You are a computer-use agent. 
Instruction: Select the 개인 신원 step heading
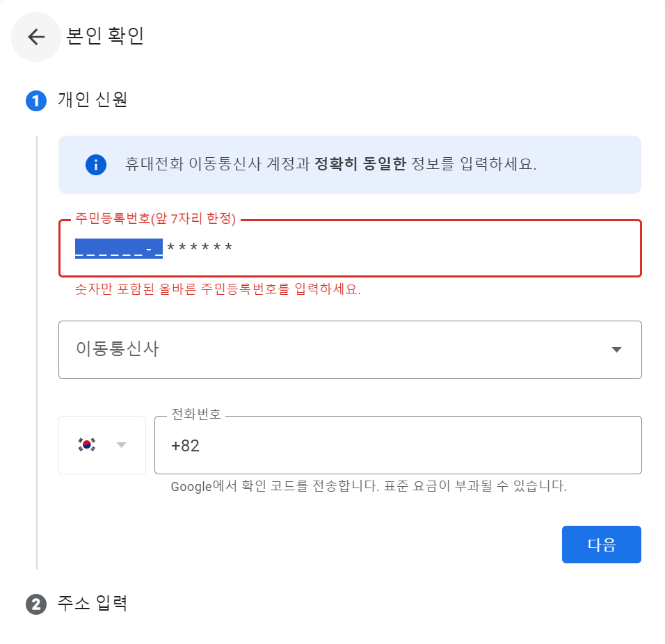tap(92, 99)
